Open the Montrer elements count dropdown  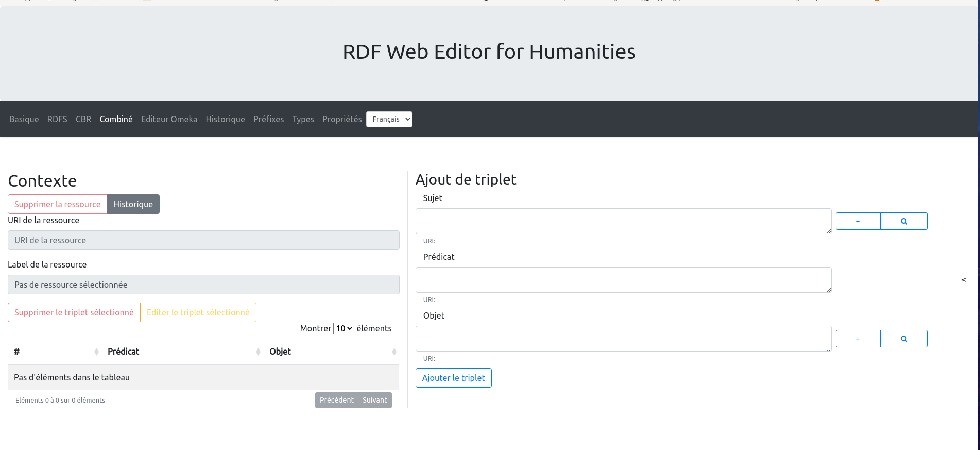click(343, 328)
